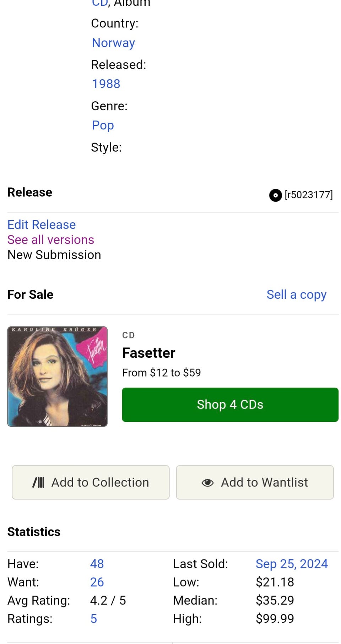The width and height of the screenshot is (341, 644).
Task: Click the Want count 26
Action: (97, 582)
